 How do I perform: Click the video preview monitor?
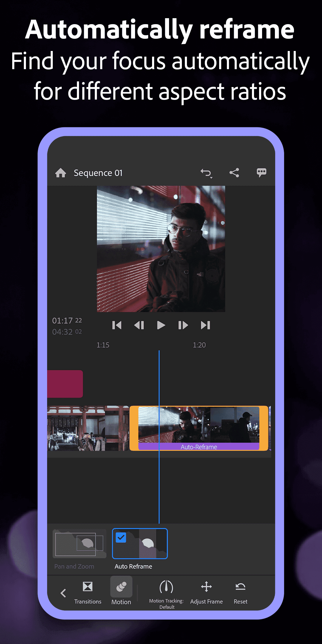(x=161, y=249)
